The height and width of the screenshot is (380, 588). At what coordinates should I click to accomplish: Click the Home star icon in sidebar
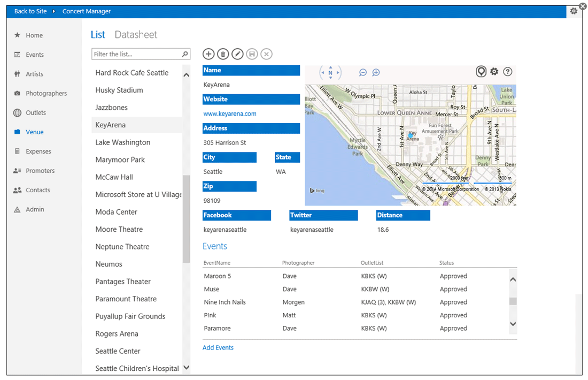tap(17, 35)
